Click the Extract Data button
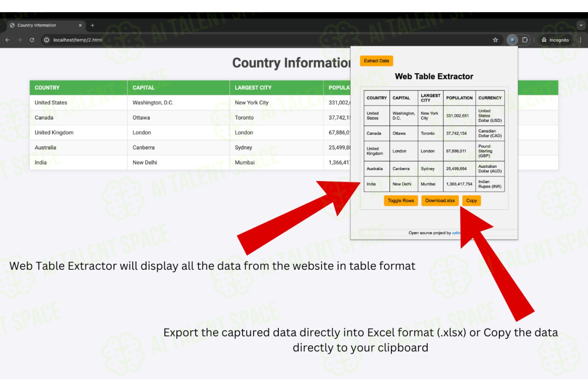The width and height of the screenshot is (588, 392). click(376, 61)
